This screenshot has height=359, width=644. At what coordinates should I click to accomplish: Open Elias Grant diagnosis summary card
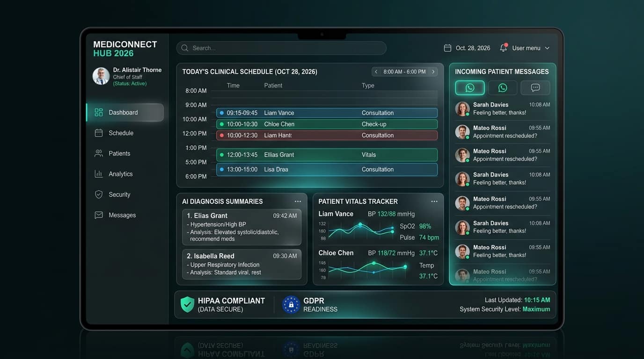point(241,227)
